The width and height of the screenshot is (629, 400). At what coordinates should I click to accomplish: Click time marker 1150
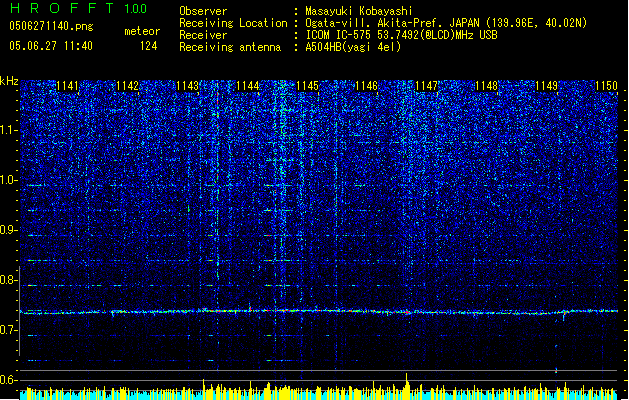point(606,86)
